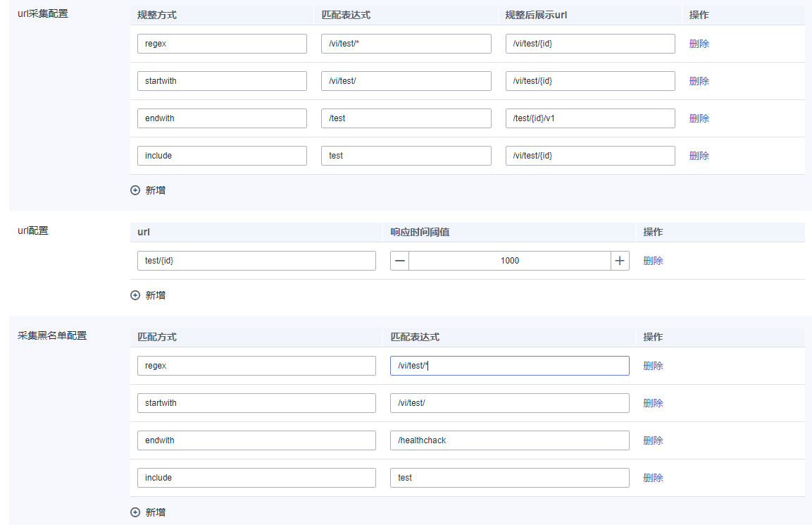Click the 新增 plus icon under url配置
Viewport: 812px width, 525px height.
135,295
